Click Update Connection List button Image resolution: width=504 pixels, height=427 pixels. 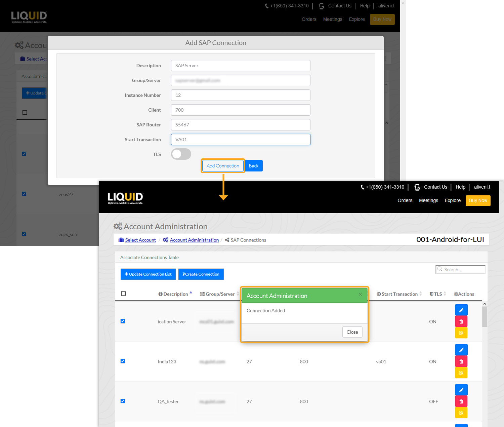pyautogui.click(x=148, y=274)
